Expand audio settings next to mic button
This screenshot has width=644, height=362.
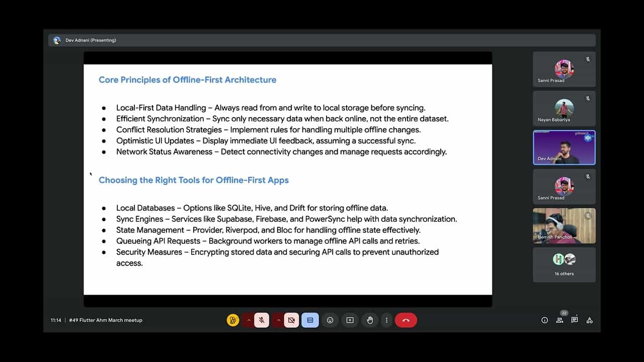[248, 320]
